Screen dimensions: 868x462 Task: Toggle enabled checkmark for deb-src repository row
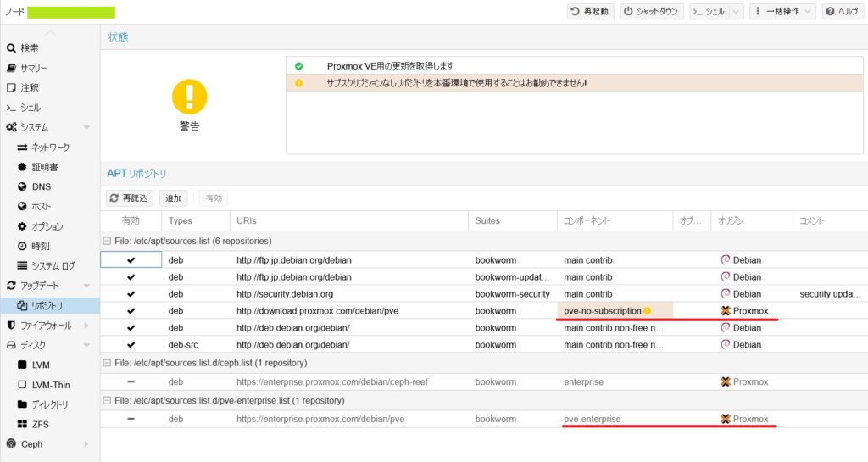131,345
